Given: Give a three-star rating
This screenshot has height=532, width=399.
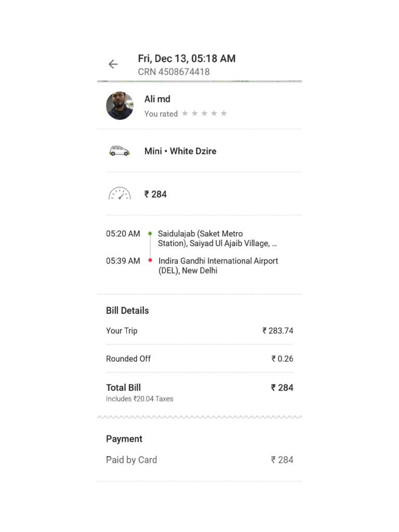Looking at the screenshot, I should pos(204,114).
